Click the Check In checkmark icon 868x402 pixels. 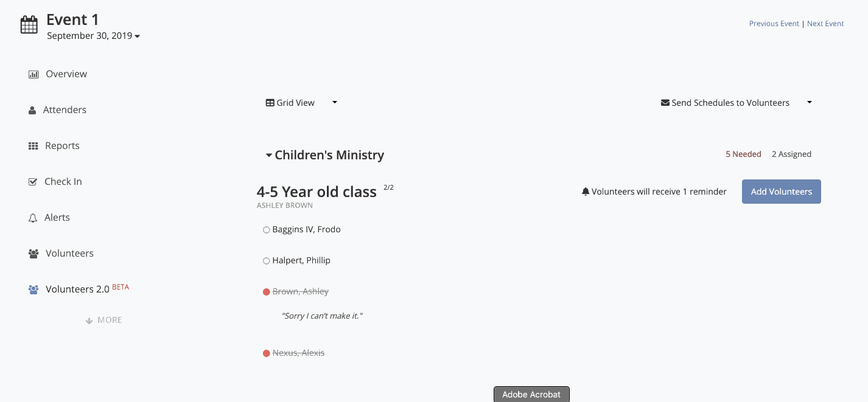[x=33, y=182]
